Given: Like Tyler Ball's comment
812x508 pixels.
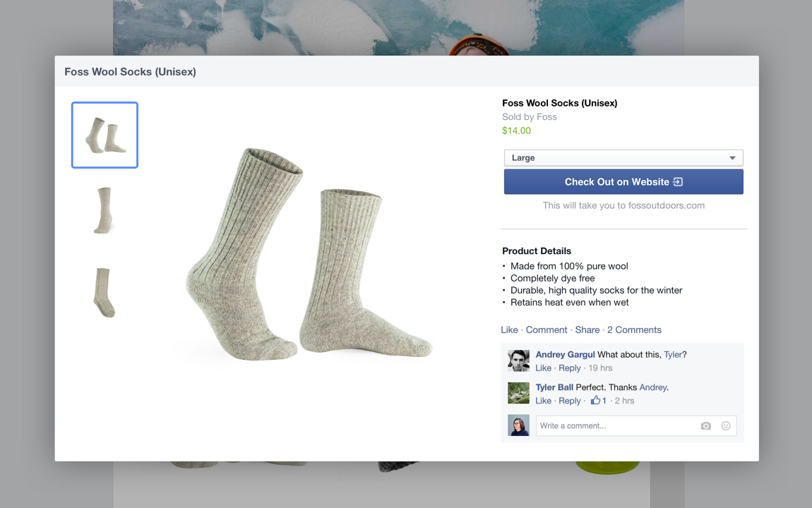Looking at the screenshot, I should (543, 400).
